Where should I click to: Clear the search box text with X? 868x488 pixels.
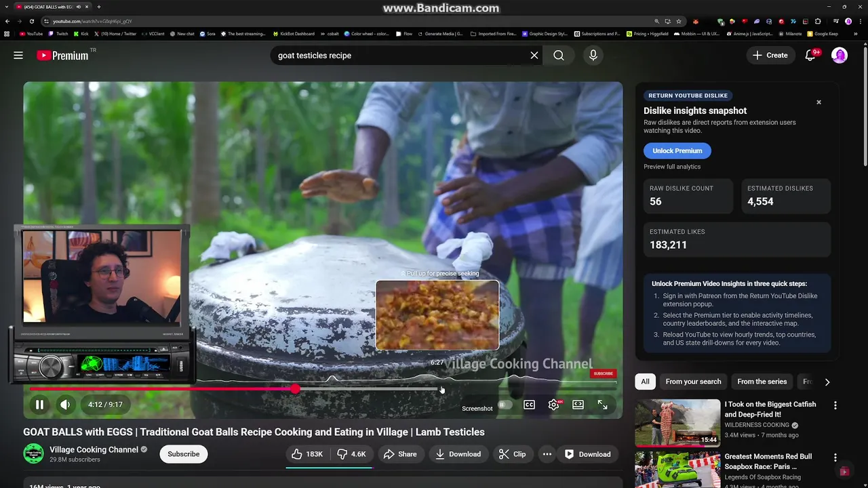[x=534, y=56]
